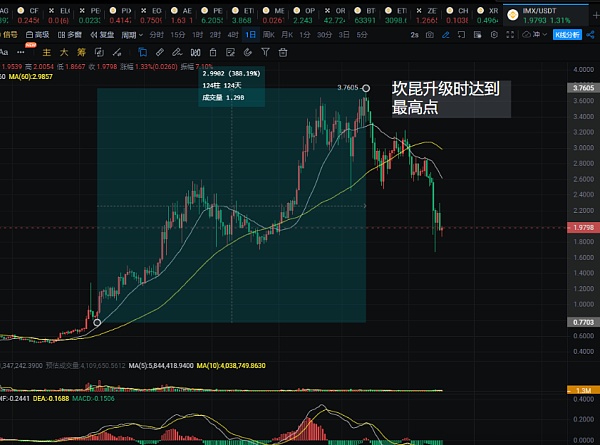The height and width of the screenshot is (445, 600).
Task: Select the 2时 timeframe
Action: (x=215, y=35)
